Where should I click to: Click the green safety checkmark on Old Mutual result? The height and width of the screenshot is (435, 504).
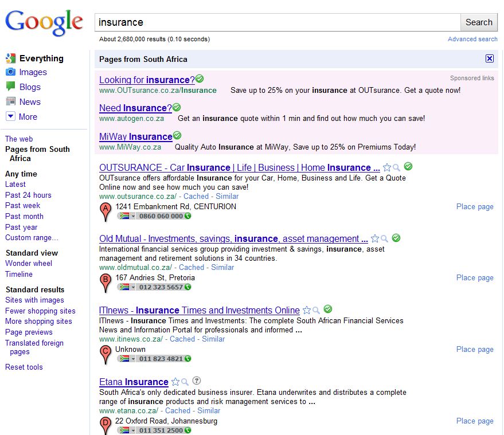coord(396,237)
